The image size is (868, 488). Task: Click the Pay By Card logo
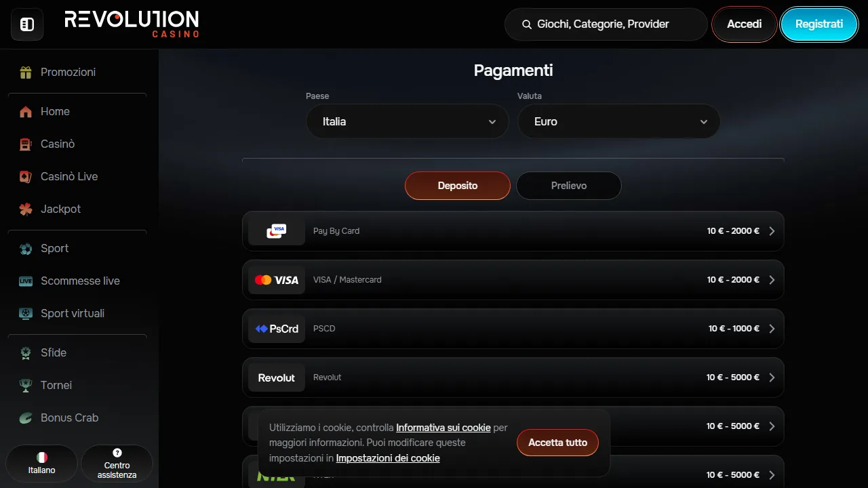coord(277,231)
